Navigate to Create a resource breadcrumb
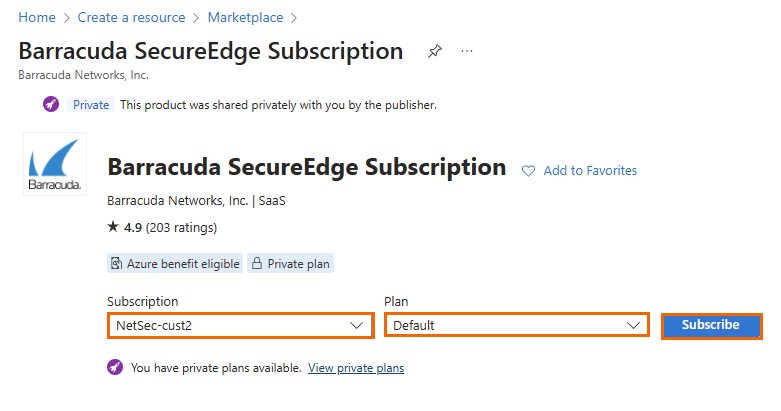This screenshot has width=781, height=411. tap(131, 17)
